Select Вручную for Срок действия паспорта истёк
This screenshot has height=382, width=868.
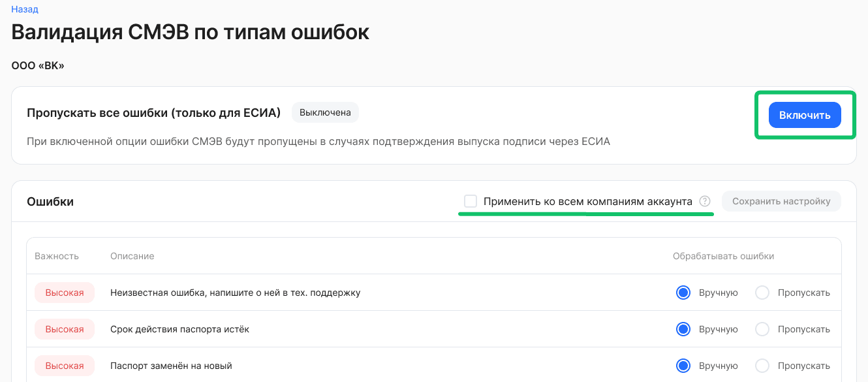pos(683,329)
